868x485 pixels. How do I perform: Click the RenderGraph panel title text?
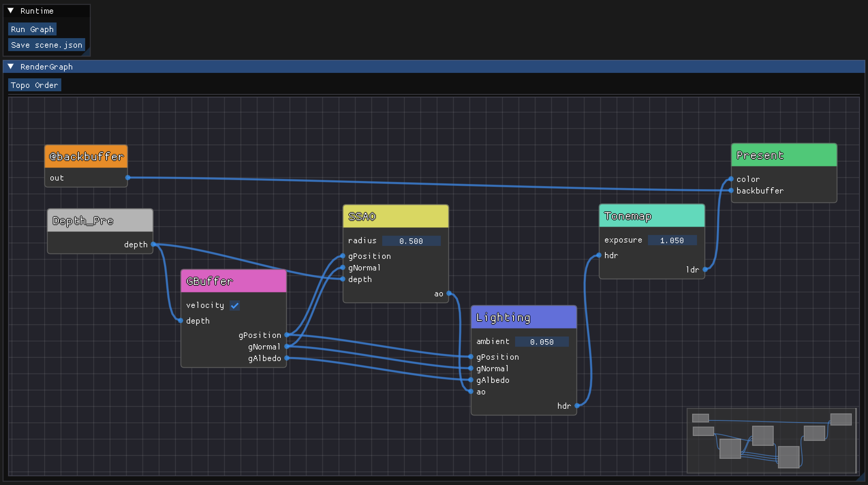[x=47, y=67]
